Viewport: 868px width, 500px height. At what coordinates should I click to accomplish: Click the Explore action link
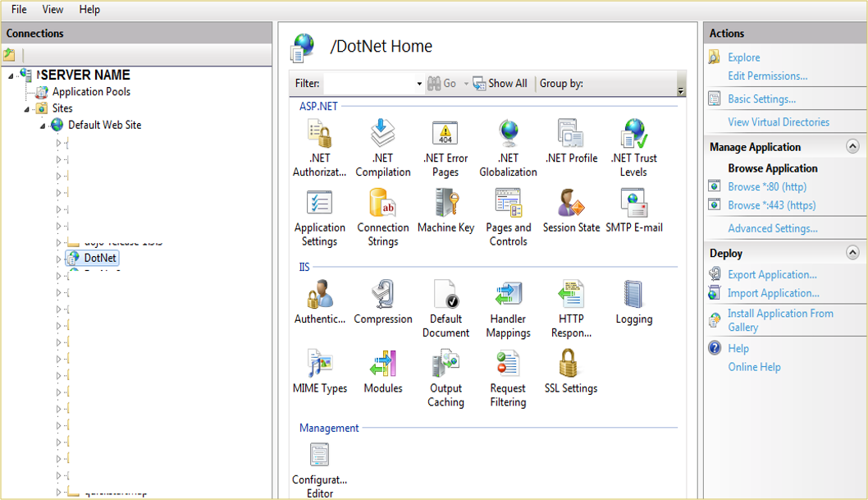point(743,57)
